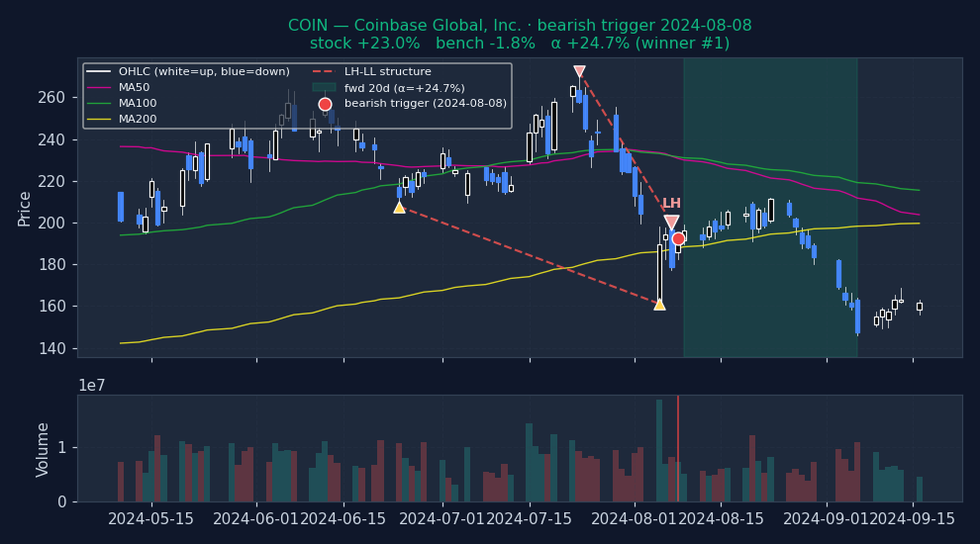This screenshot has height=544, width=980.
Task: Click the swing high triangle at the July peak
Action: pos(579,71)
